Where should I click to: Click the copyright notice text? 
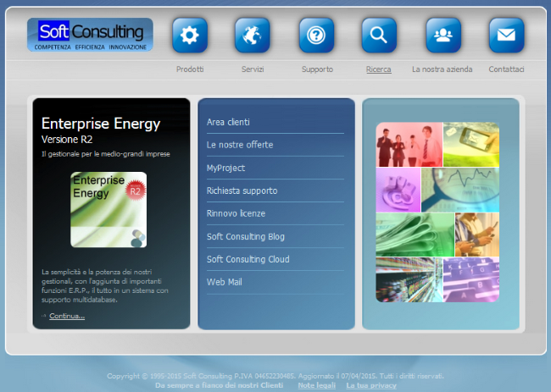coord(275,376)
